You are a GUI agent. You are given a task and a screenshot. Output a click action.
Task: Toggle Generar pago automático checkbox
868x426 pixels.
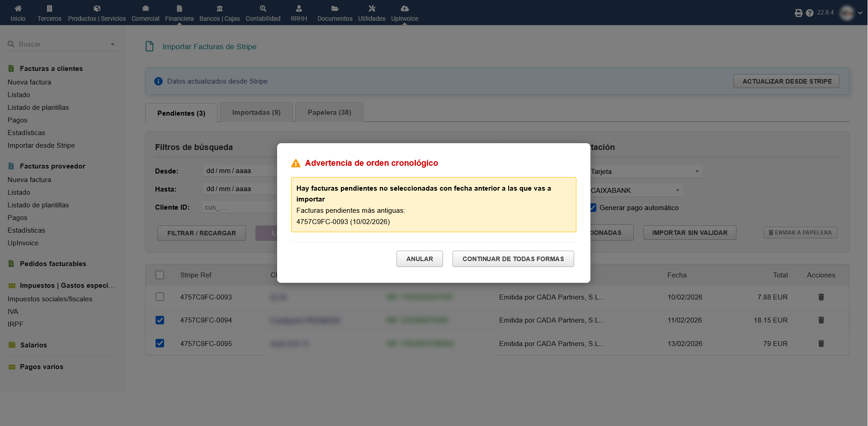[593, 208]
